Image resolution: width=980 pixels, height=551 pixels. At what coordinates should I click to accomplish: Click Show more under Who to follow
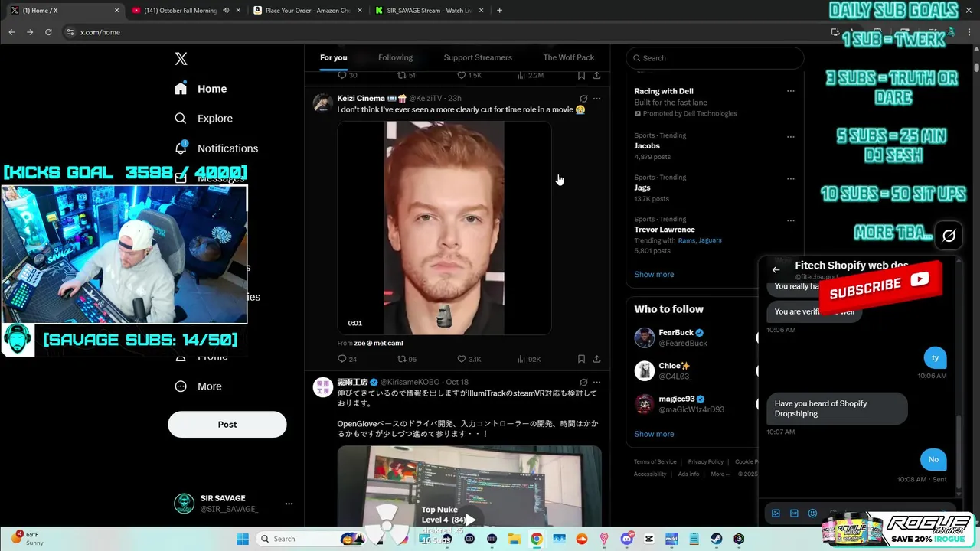[654, 434]
